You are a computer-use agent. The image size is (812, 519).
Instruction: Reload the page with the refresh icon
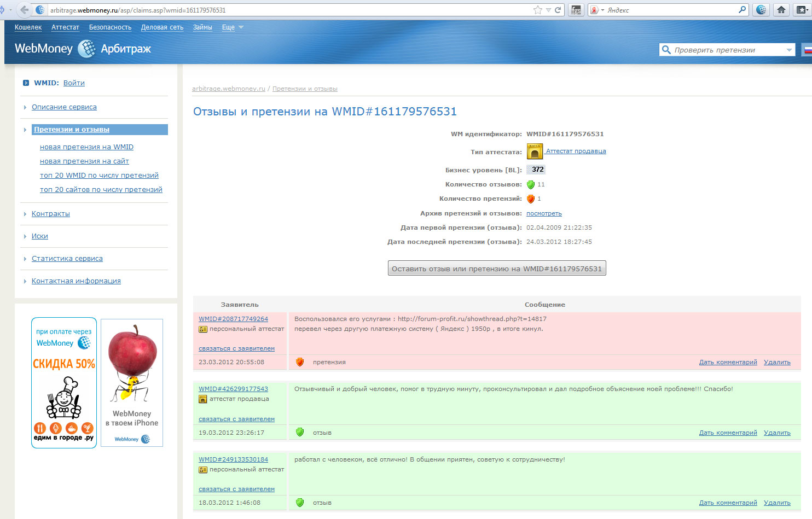point(558,10)
